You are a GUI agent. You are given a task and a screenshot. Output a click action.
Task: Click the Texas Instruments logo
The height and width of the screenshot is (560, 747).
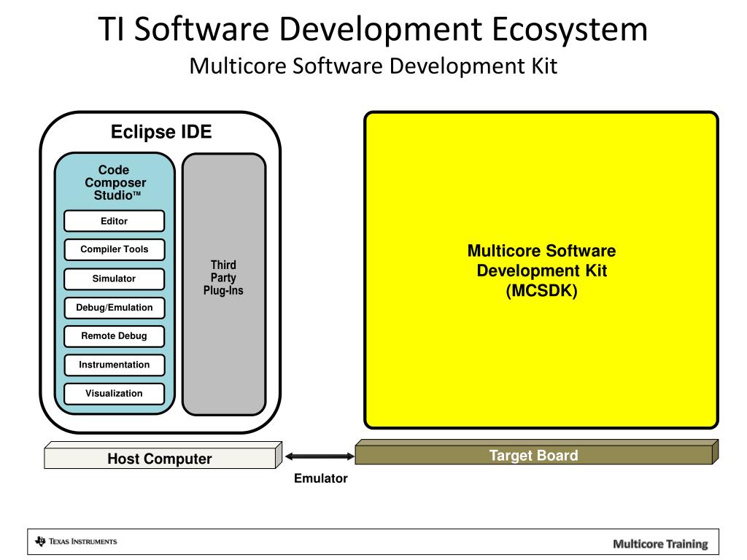[76, 542]
